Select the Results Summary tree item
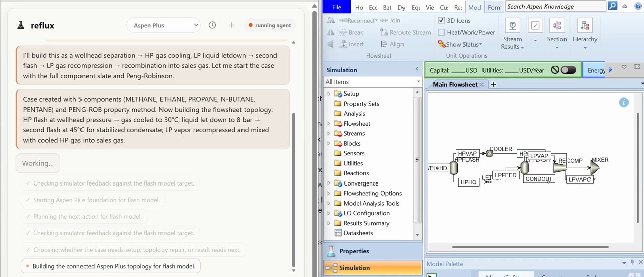Screen dimensions: 644x277 click(x=366, y=223)
